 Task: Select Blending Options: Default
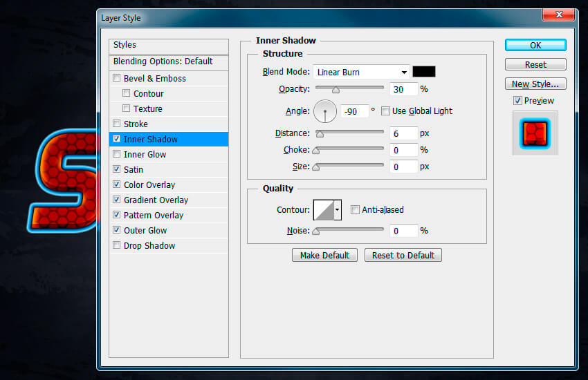pos(163,61)
